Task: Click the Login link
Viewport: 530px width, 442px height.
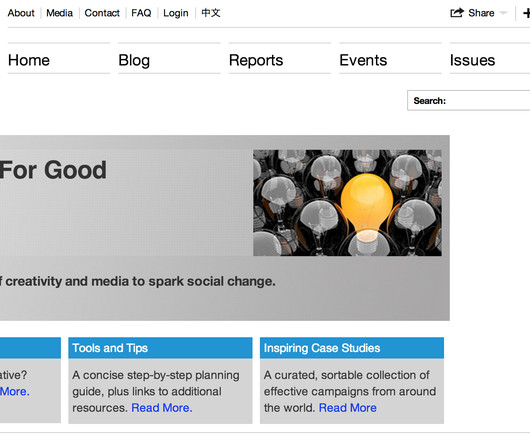Action: pos(176,13)
